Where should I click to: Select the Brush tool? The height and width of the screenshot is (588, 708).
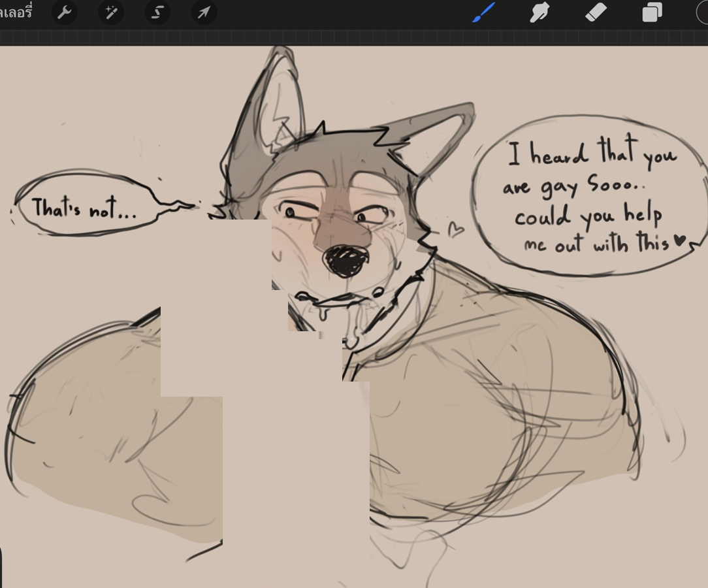[x=483, y=12]
